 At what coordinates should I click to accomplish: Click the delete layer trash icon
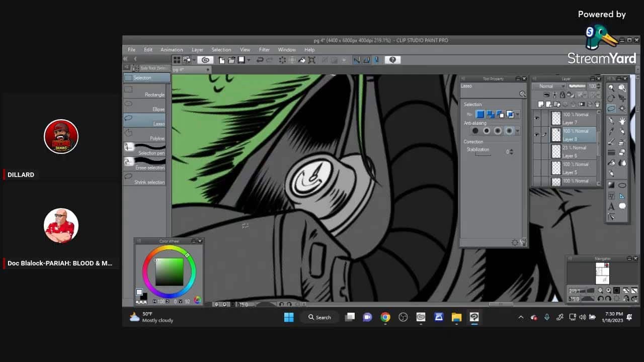597,104
